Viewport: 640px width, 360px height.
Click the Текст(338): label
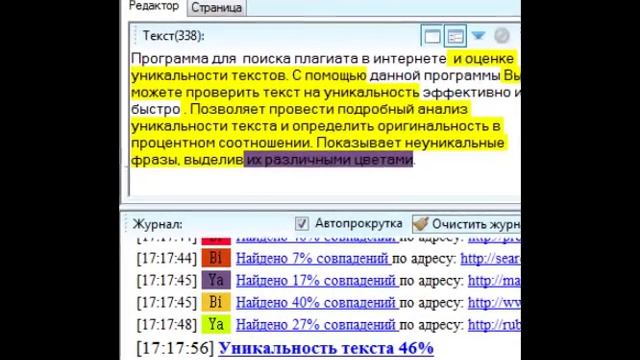(173, 36)
